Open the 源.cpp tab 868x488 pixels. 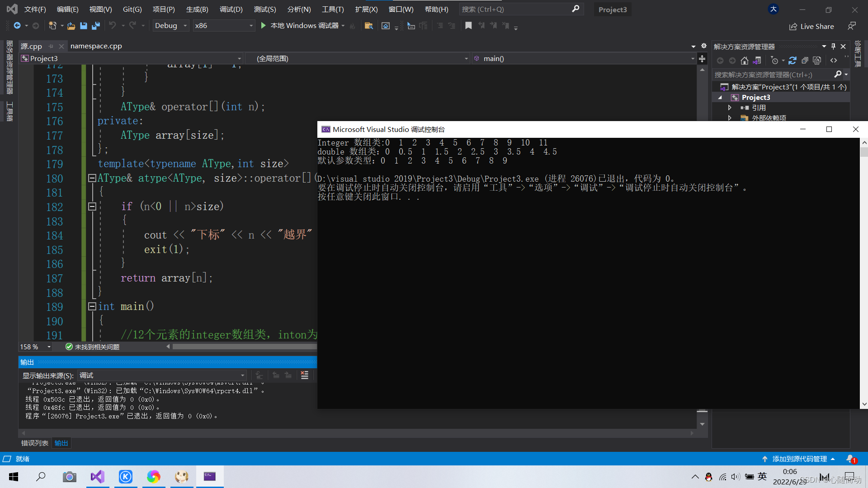32,45
